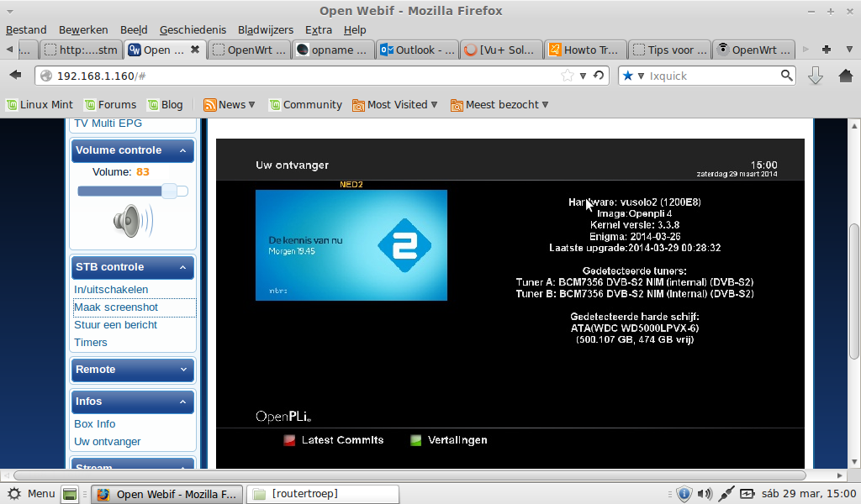Open the network connection tray icon
The width and height of the screenshot is (861, 504).
(726, 494)
